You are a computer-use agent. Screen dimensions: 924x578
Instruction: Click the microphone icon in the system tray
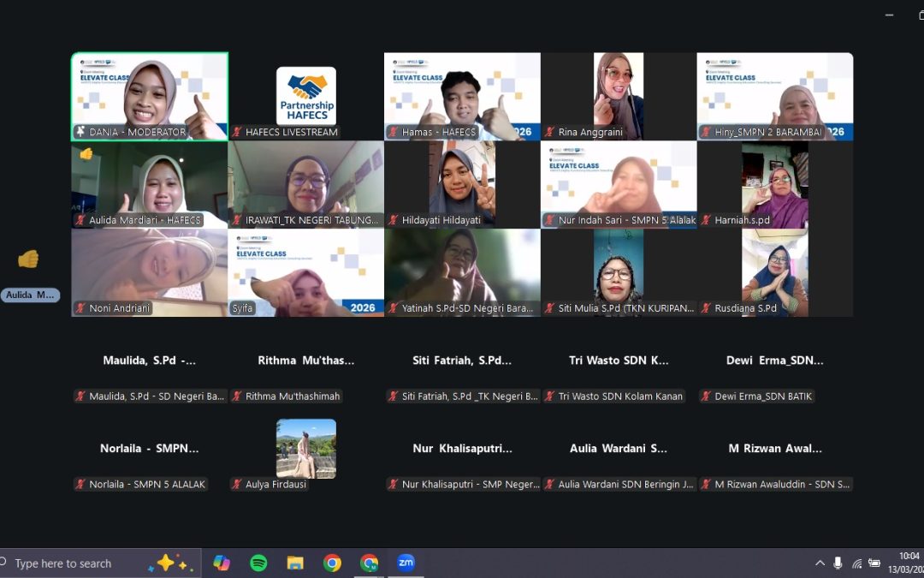838,563
